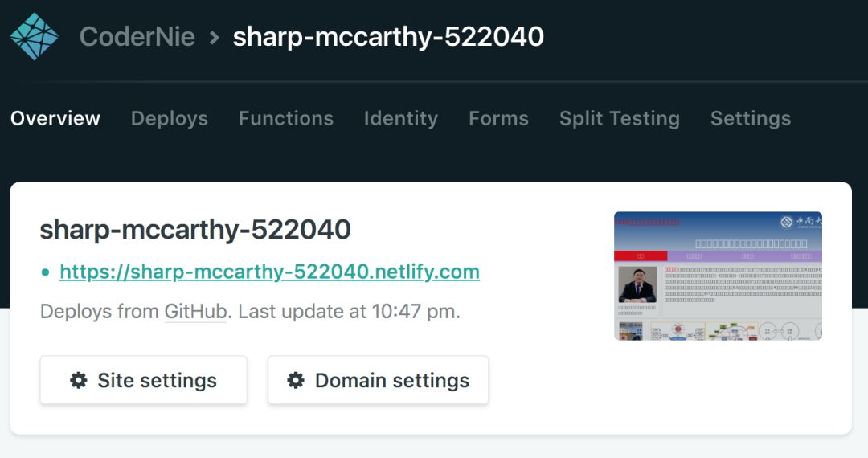Open the CoderNie team breadcrumb

[x=137, y=37]
